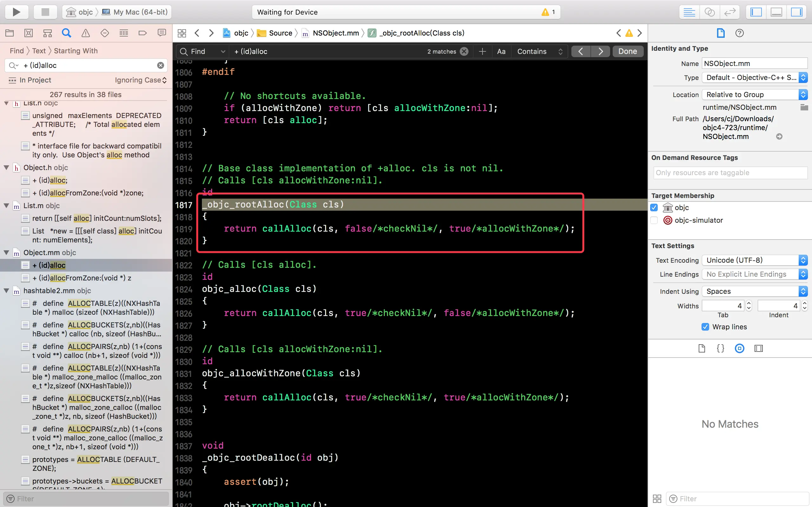Click Done in the find bar
812x507 pixels.
(x=627, y=51)
